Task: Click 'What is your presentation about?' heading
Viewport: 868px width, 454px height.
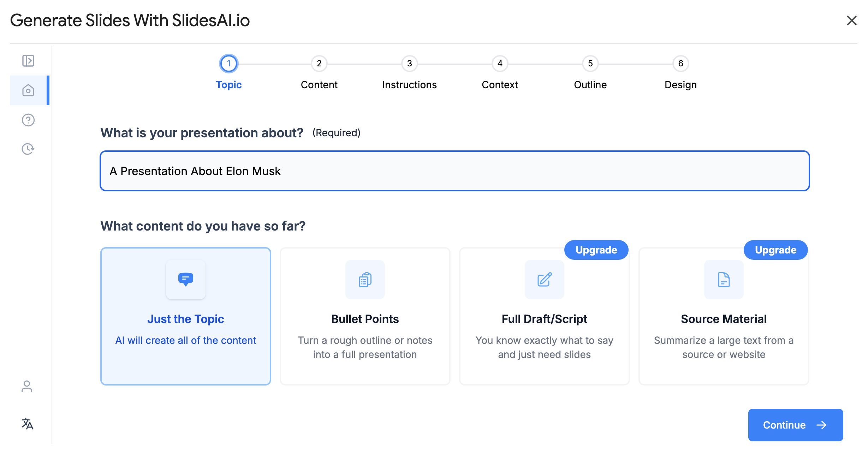Action: (202, 133)
